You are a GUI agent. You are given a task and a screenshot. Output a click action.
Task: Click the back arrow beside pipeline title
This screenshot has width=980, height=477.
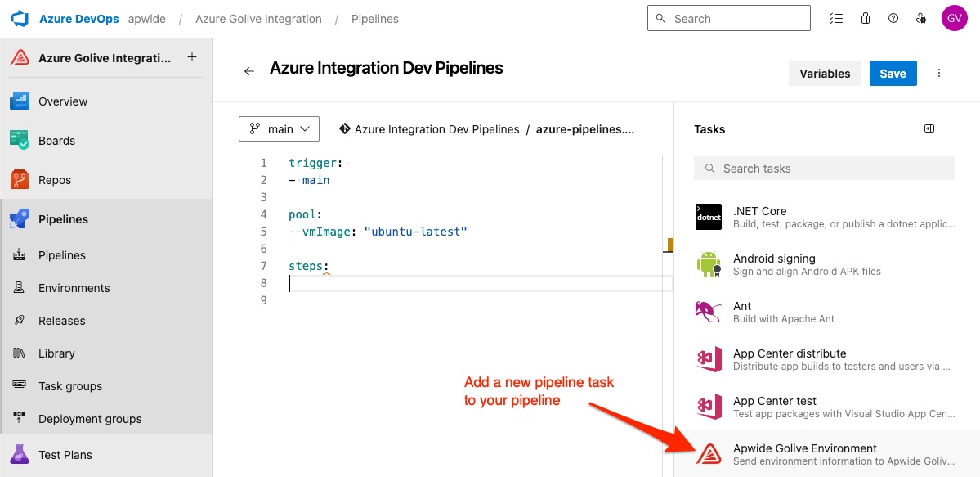pyautogui.click(x=249, y=71)
